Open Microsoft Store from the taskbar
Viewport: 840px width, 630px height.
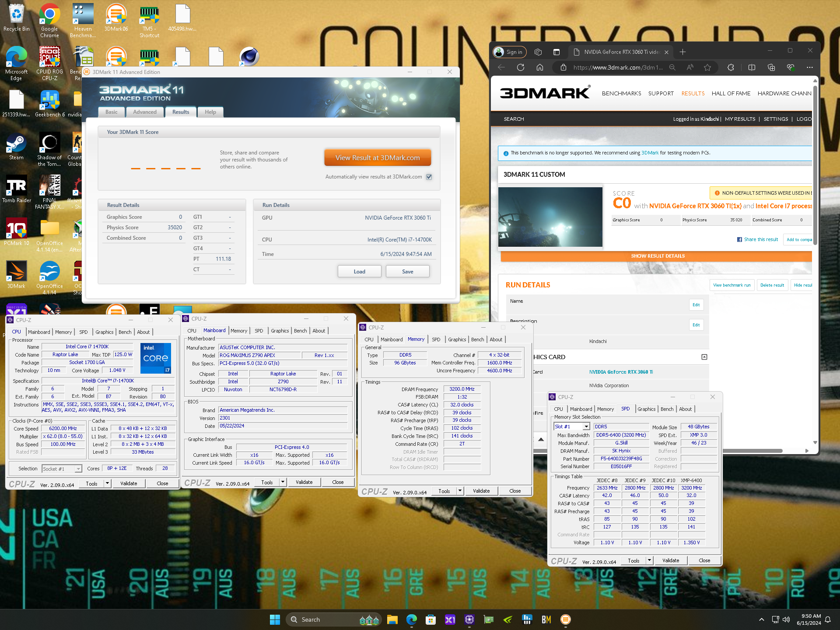(x=431, y=619)
